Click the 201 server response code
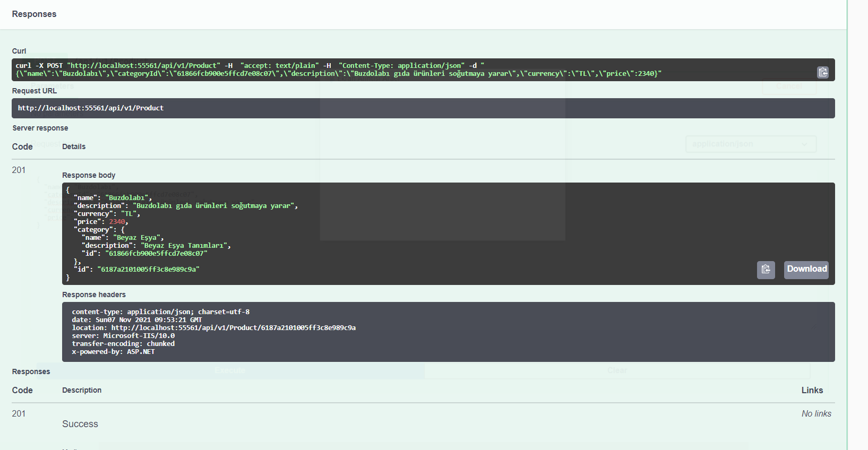Image resolution: width=868 pixels, height=450 pixels. tap(19, 170)
